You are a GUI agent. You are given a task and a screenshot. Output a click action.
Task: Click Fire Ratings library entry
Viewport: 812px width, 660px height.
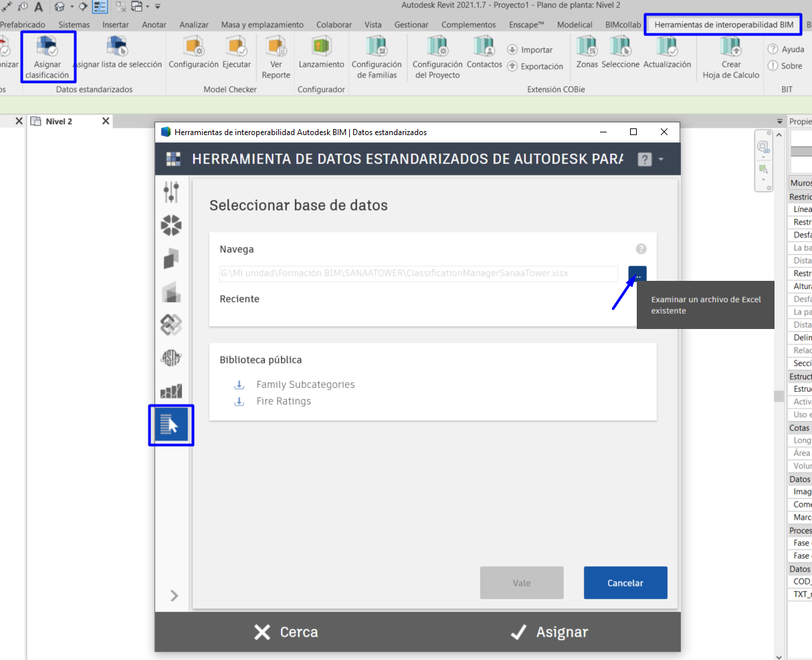pos(284,401)
